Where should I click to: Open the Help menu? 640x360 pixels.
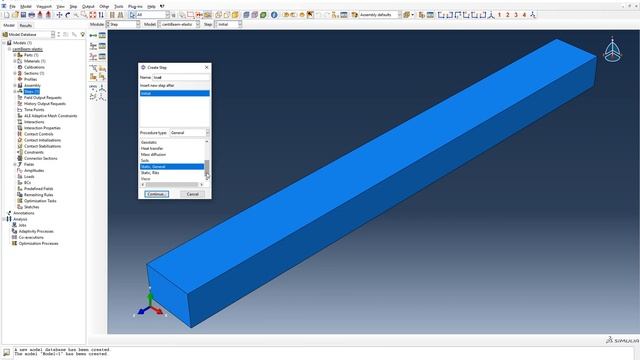(x=151, y=7)
